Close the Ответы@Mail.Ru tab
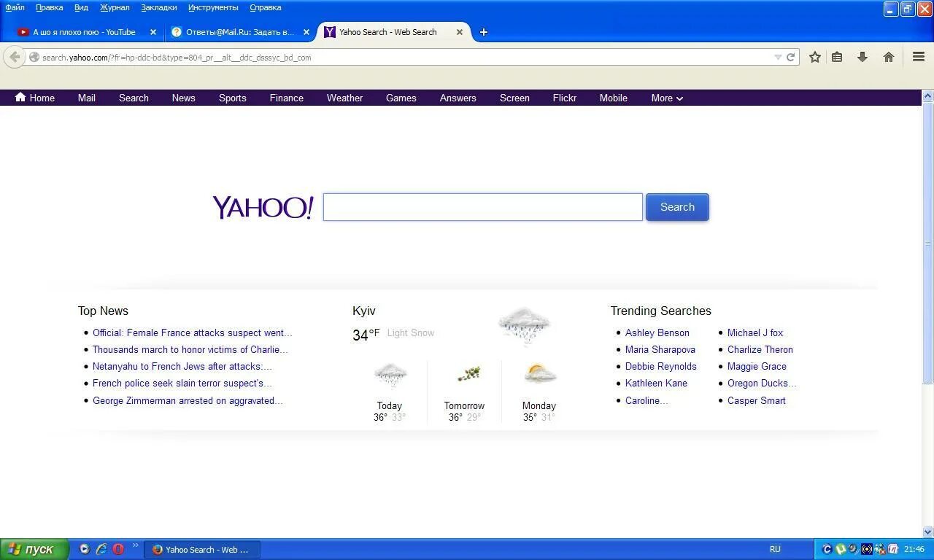This screenshot has width=934, height=560. click(306, 32)
